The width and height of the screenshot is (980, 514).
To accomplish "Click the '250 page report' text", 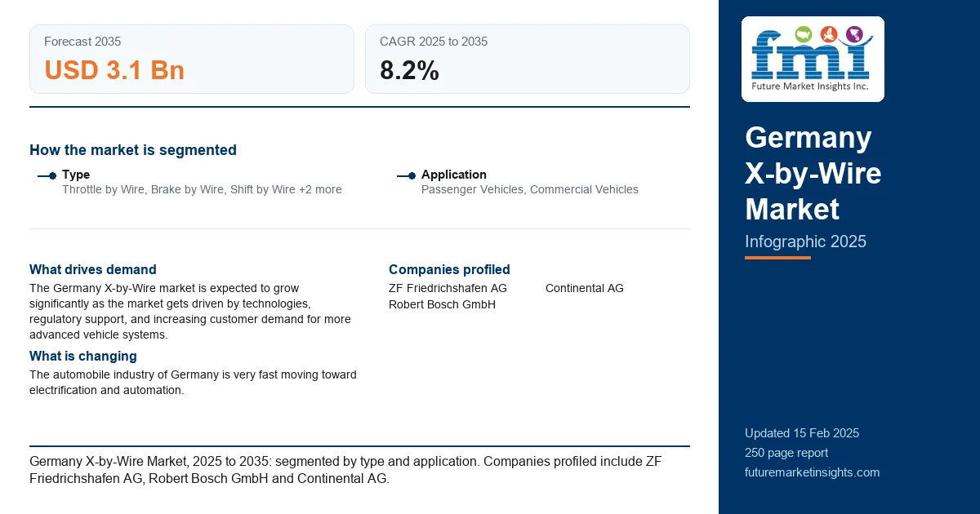I will (x=786, y=453).
